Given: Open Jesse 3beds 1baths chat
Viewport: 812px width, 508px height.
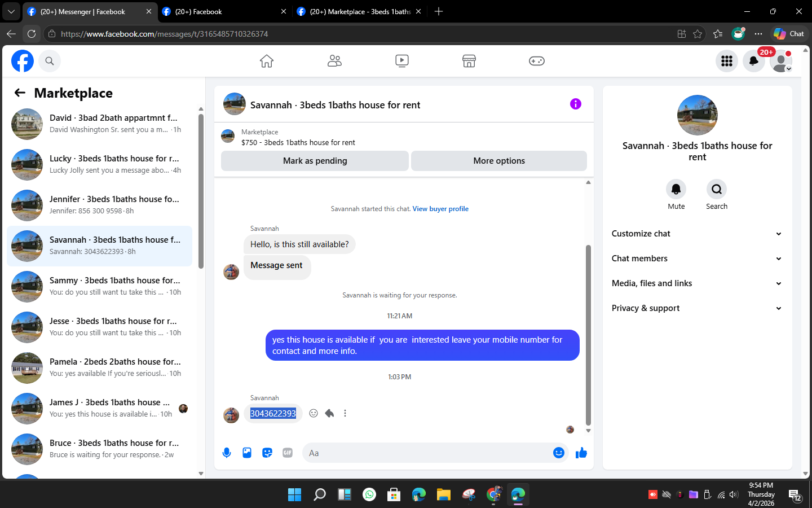Looking at the screenshot, I should pyautogui.click(x=99, y=327).
